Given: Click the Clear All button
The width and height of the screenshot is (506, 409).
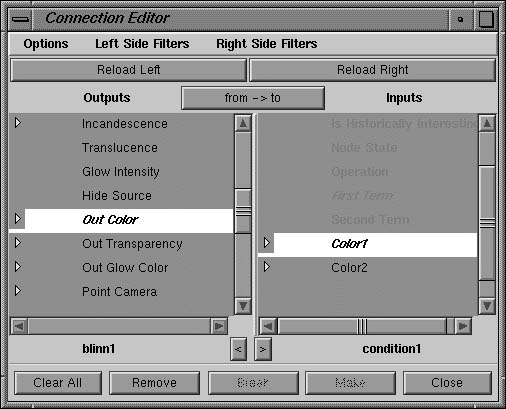Looking at the screenshot, I should 58,383.
